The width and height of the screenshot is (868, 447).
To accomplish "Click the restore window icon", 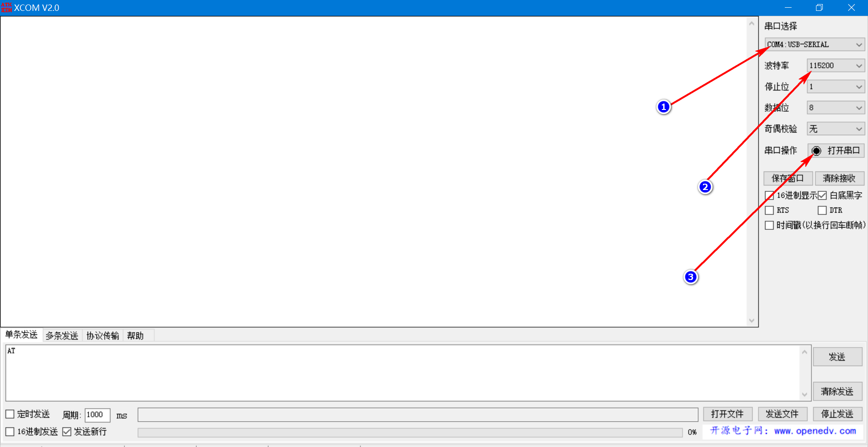I will click(819, 8).
